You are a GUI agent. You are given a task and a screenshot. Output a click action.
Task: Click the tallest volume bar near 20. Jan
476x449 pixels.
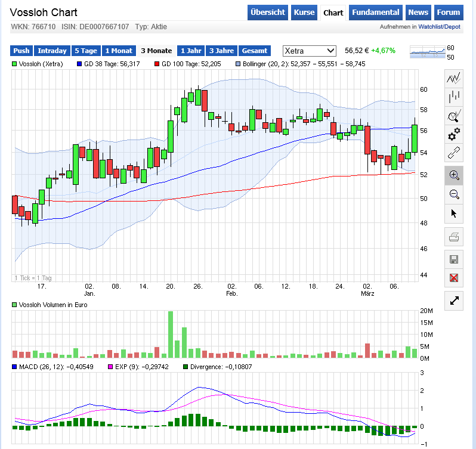pos(171,335)
